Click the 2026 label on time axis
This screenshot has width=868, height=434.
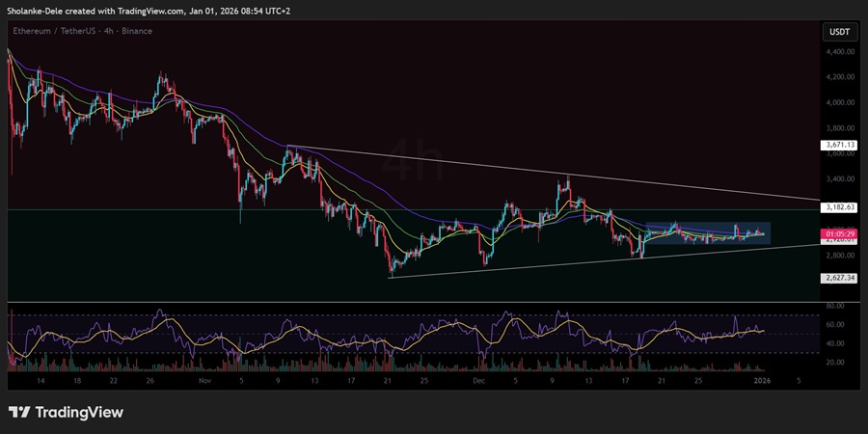tap(762, 381)
